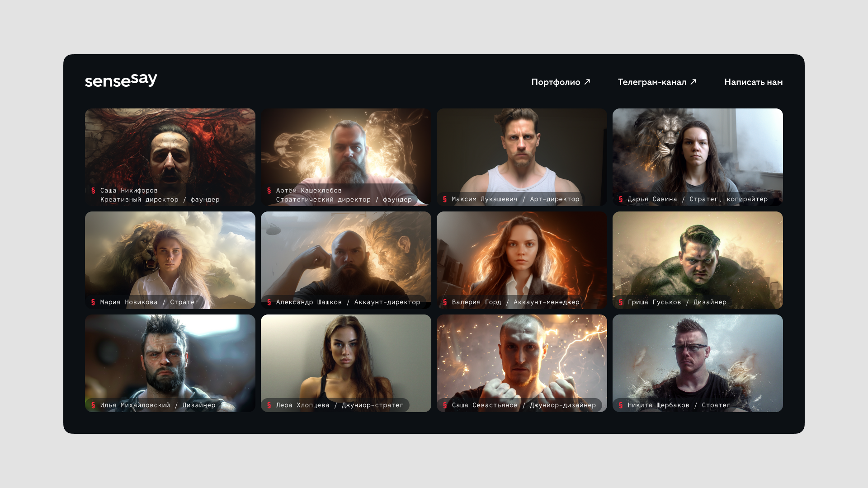Image resolution: width=868 pixels, height=488 pixels.
Task: Click the sensesay logo
Action: tap(121, 80)
